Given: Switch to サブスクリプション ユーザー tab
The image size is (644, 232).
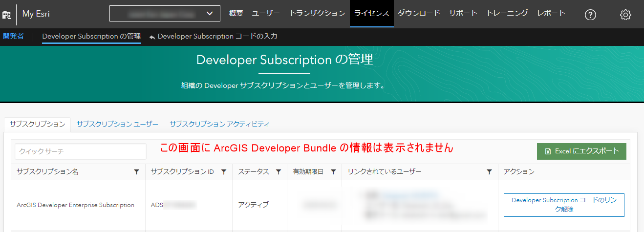Looking at the screenshot, I should pyautogui.click(x=117, y=124).
